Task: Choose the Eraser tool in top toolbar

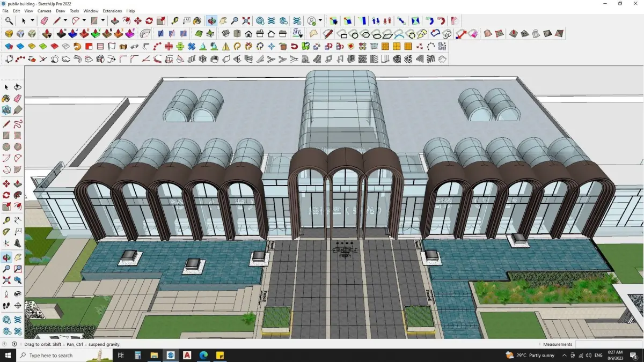Action: point(44,21)
